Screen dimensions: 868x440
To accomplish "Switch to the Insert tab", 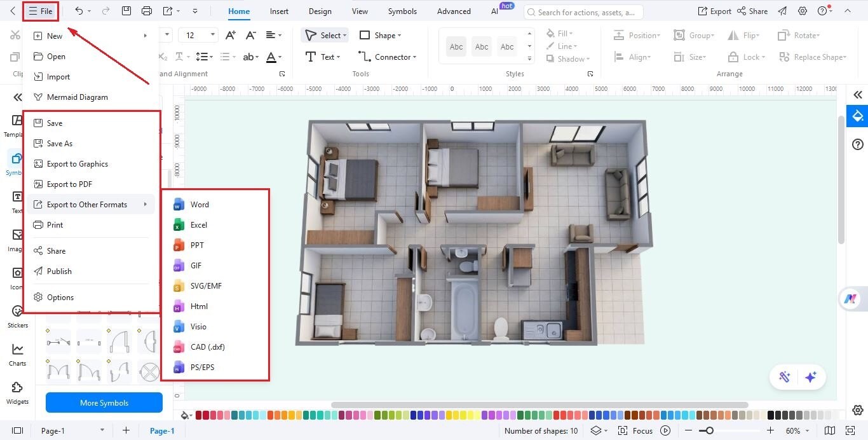I will 279,11.
